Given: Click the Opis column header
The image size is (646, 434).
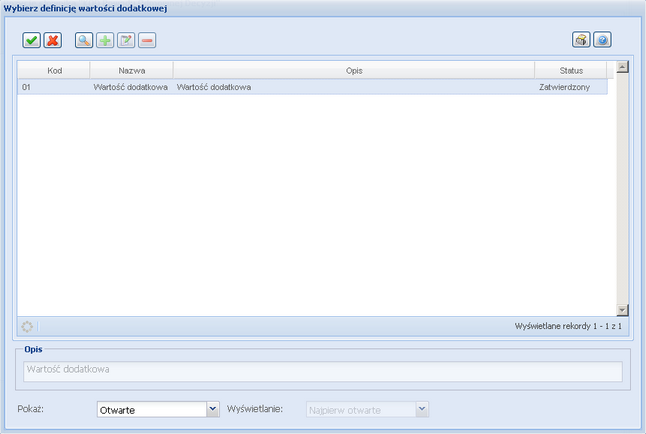Looking at the screenshot, I should click(x=353, y=70).
